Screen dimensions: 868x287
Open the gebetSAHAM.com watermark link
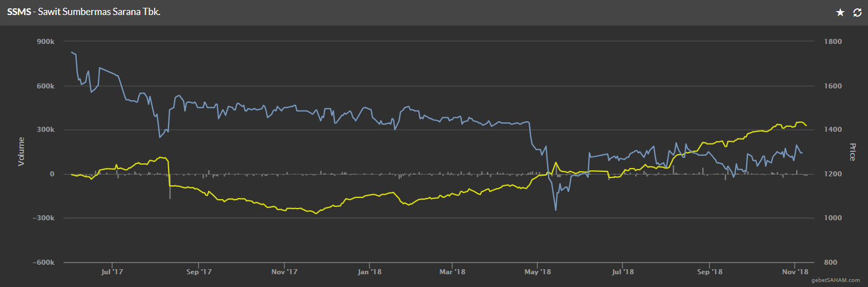(835, 280)
